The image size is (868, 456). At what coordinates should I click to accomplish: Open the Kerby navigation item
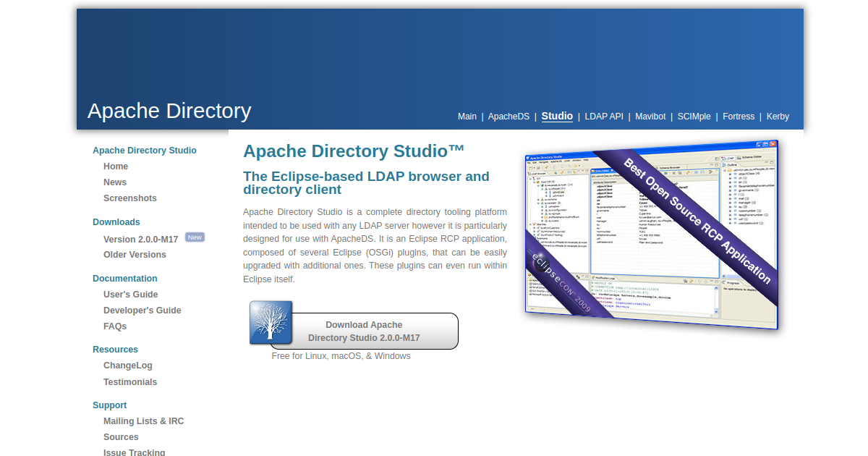coord(778,117)
